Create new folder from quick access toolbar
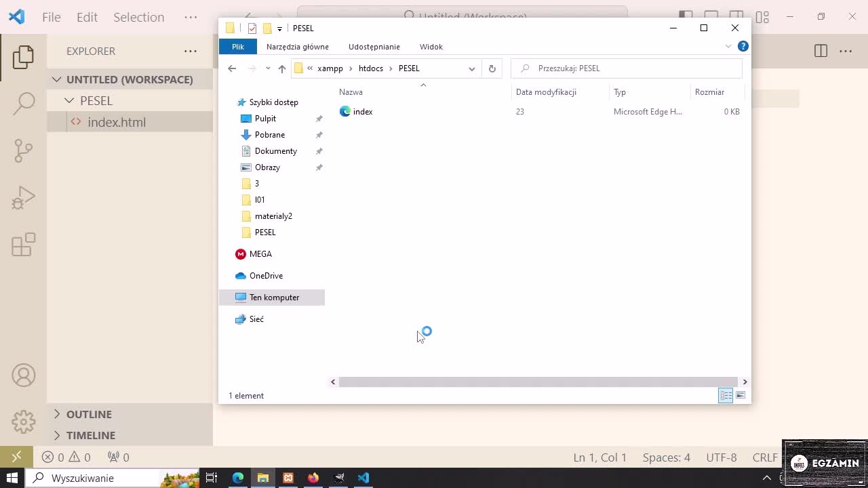 click(x=267, y=28)
